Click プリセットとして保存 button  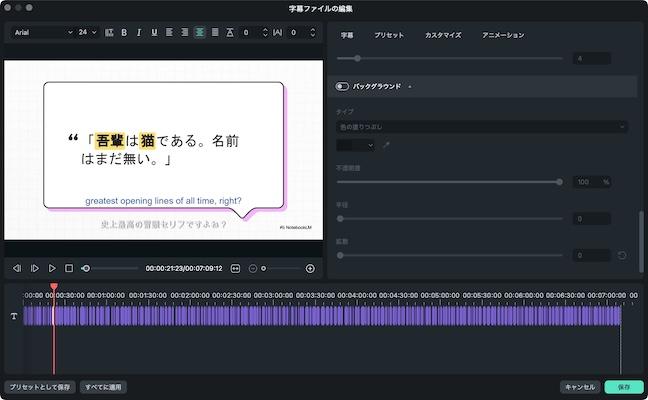click(40, 387)
